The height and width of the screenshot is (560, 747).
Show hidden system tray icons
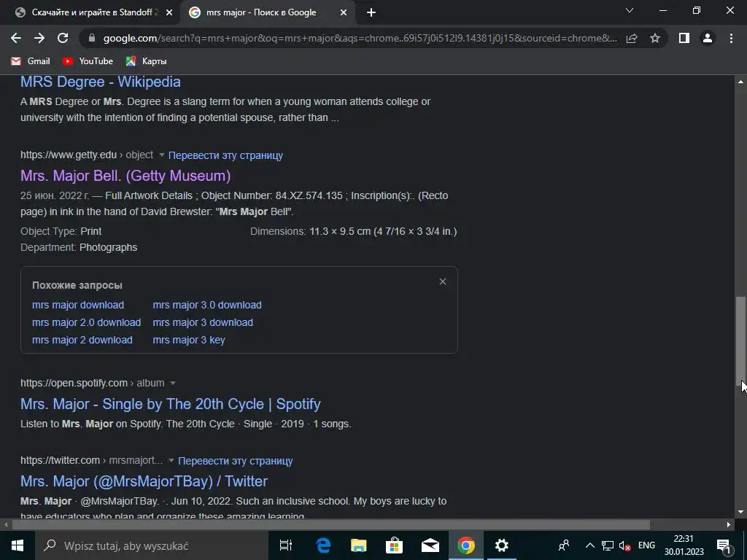[589, 545]
